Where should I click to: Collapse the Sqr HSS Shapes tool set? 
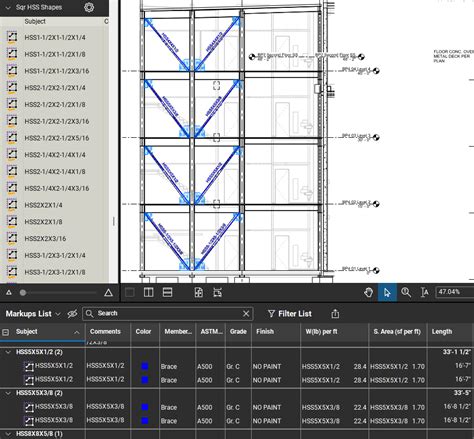click(x=8, y=7)
